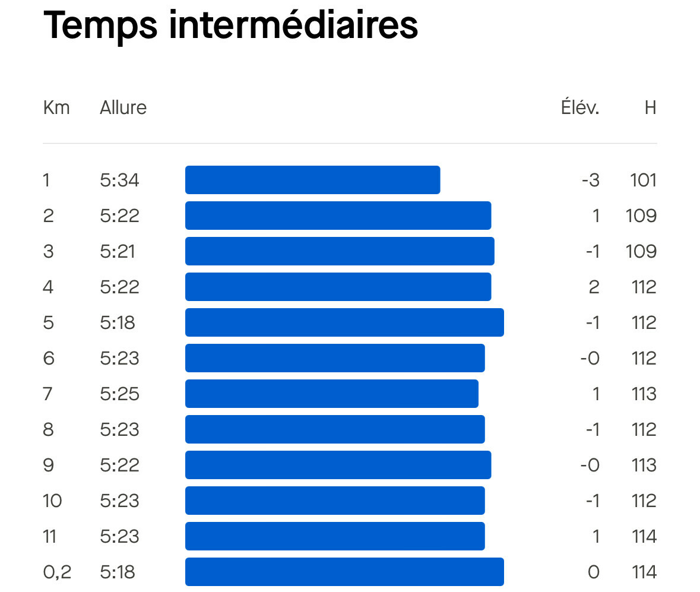Click the elevation value -3
This screenshot has width=700, height=592.
pyautogui.click(x=590, y=180)
